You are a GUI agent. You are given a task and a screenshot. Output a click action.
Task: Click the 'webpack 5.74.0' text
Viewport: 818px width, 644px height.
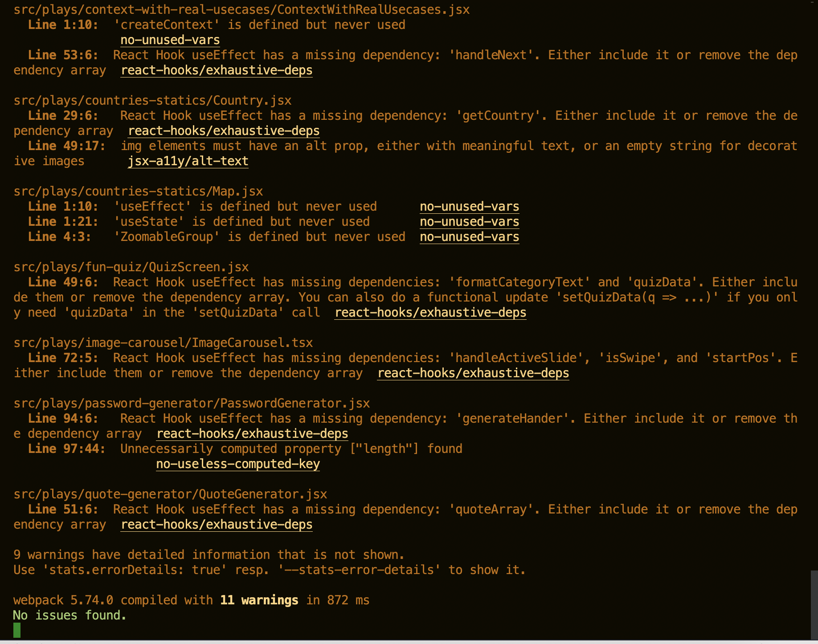tap(63, 600)
